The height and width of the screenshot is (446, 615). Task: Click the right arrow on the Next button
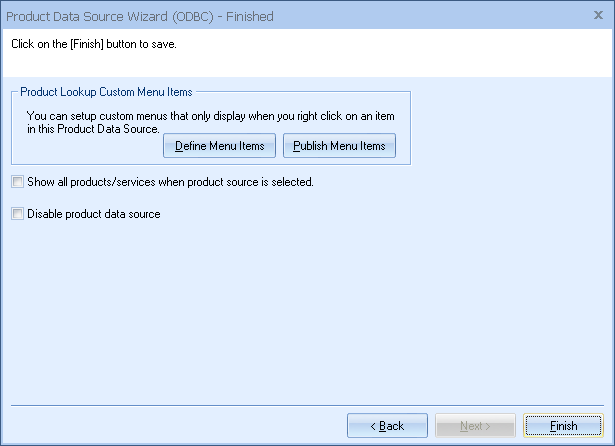click(x=489, y=426)
